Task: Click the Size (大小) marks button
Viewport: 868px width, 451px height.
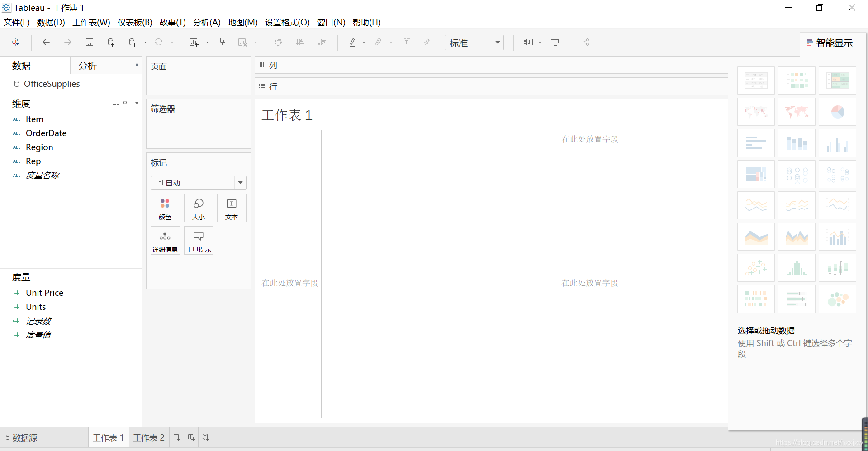Action: point(198,208)
